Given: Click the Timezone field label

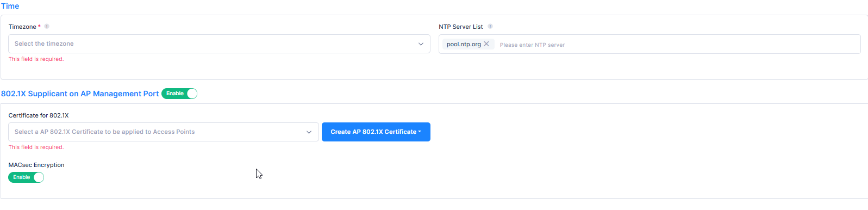Looking at the screenshot, I should coord(22,27).
